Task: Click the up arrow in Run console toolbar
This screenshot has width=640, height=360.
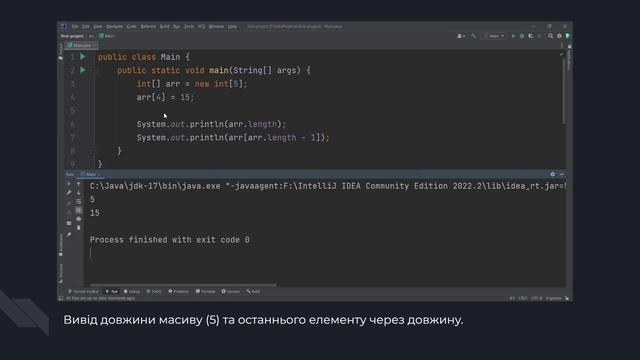Action: point(79,184)
